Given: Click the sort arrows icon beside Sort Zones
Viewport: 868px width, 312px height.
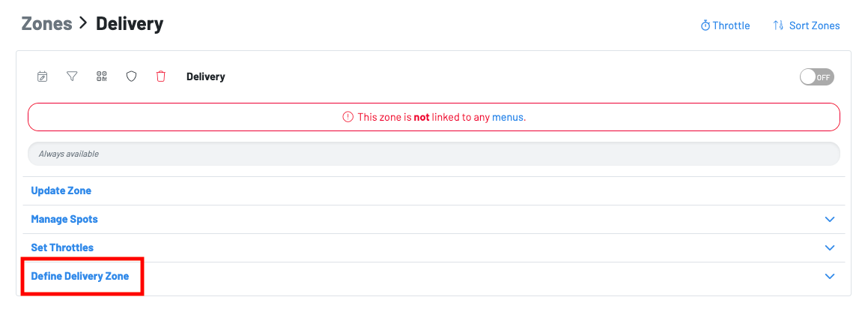Looking at the screenshot, I should (778, 25).
